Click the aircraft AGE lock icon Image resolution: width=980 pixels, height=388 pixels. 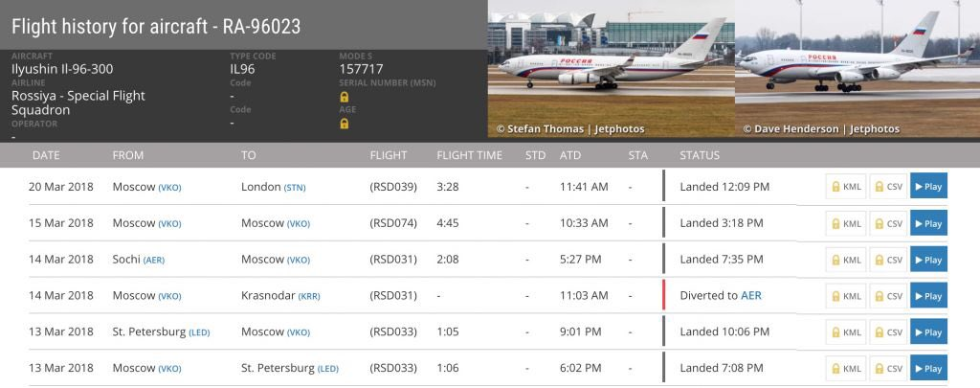pos(344,124)
